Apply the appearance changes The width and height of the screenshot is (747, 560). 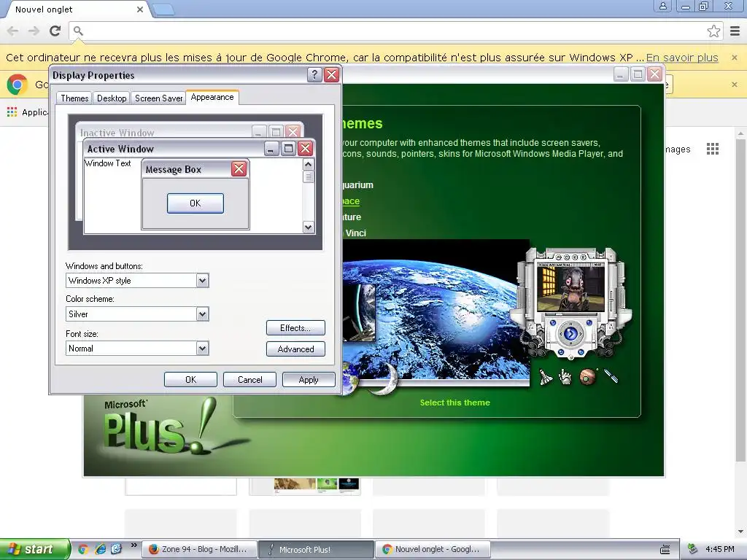tap(309, 379)
